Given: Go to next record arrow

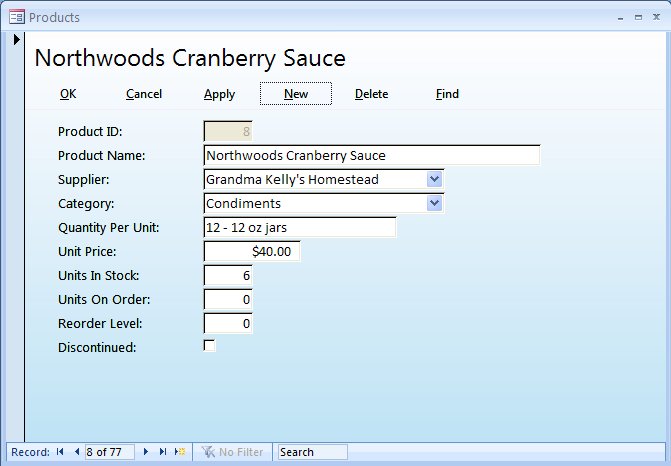Looking at the screenshot, I should (145, 451).
